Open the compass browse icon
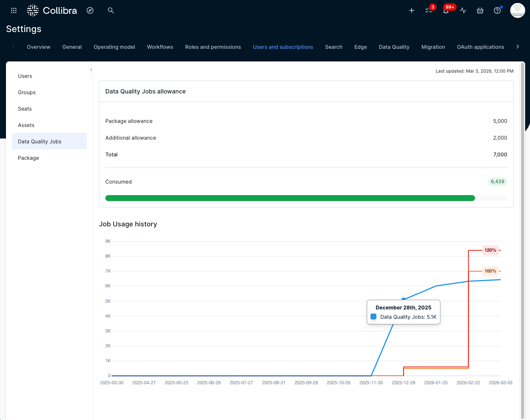 (x=90, y=10)
